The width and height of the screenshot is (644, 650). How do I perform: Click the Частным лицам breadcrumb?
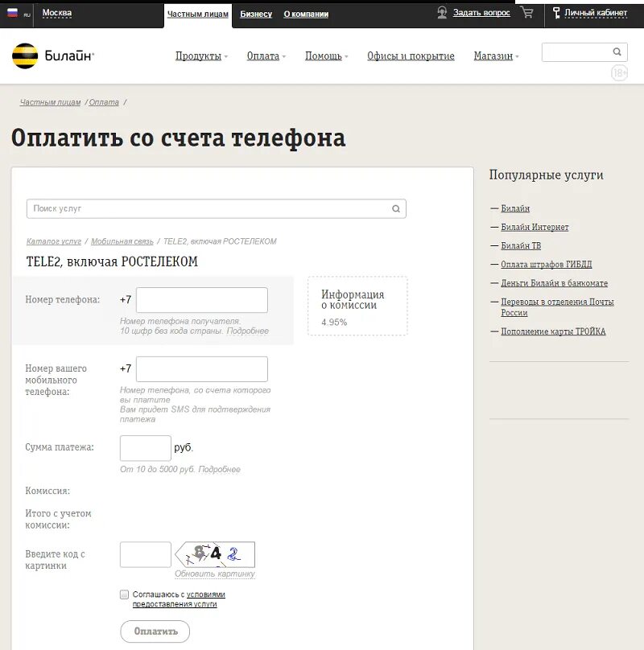point(50,102)
